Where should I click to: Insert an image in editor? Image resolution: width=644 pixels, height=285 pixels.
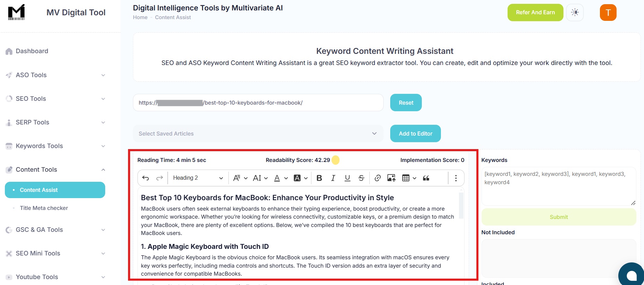click(x=392, y=178)
